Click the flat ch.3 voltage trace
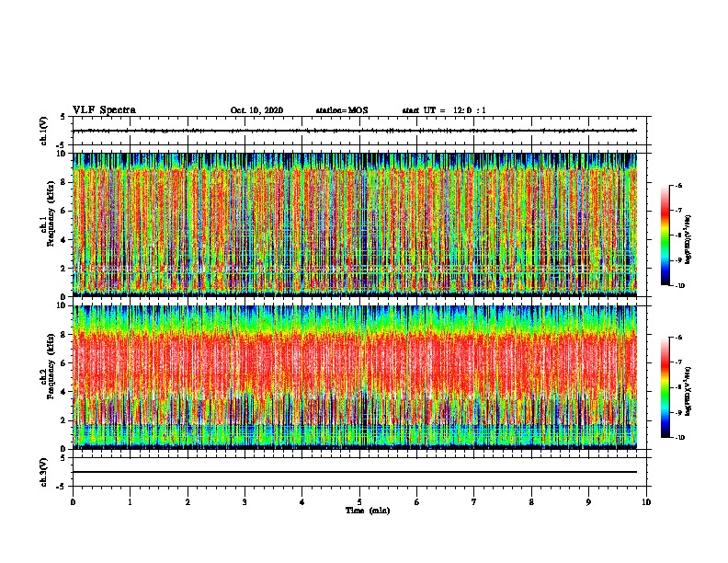728x563 pixels. click(x=355, y=472)
